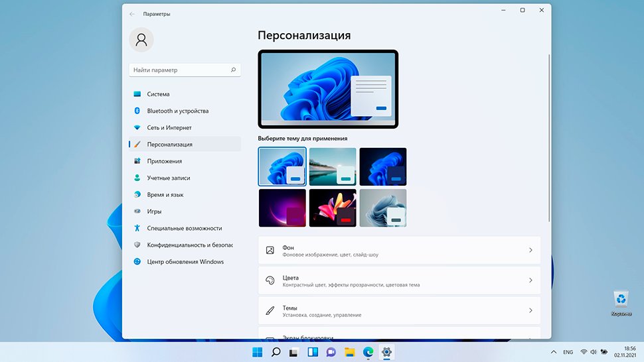Go to Учетные записи section

tap(168, 178)
